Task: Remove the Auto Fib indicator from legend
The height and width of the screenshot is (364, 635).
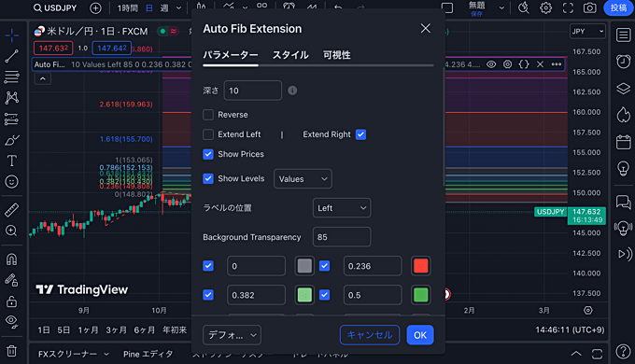Action: click(541, 64)
